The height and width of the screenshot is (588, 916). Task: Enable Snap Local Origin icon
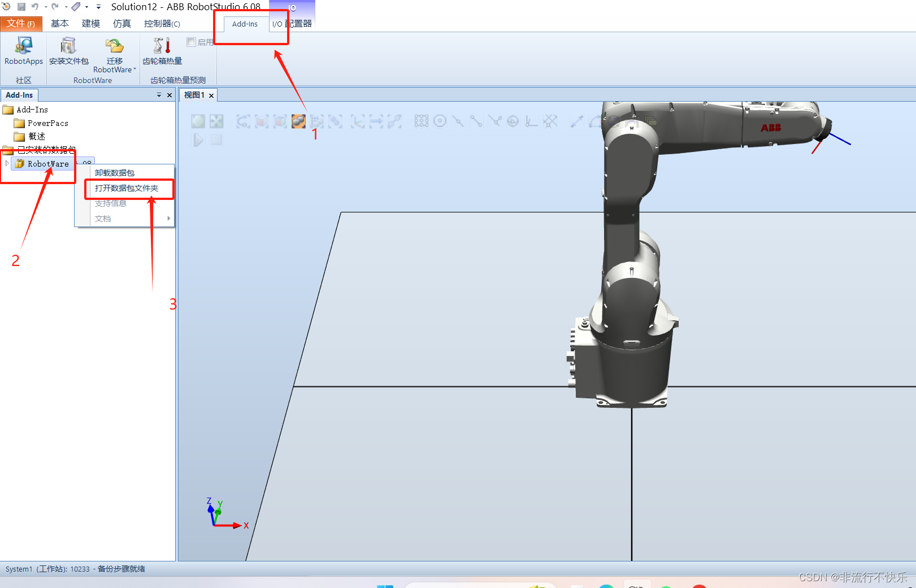532,121
